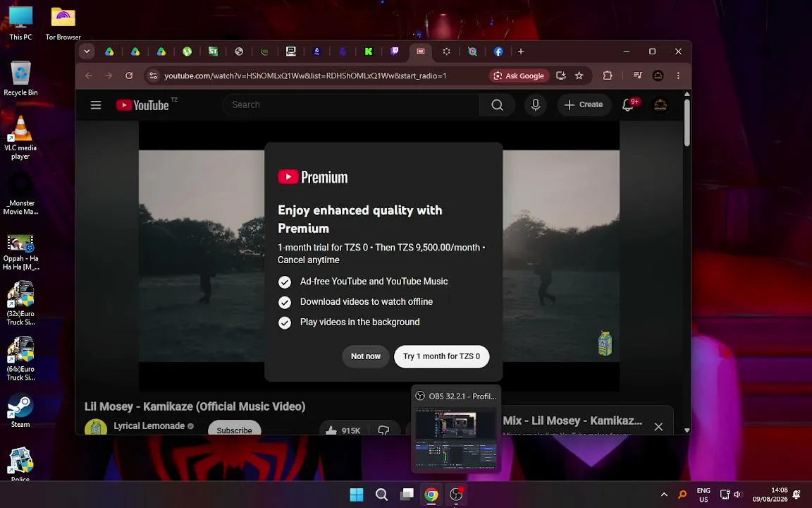Open Windows Start menu
The height and width of the screenshot is (508, 812).
(x=357, y=495)
